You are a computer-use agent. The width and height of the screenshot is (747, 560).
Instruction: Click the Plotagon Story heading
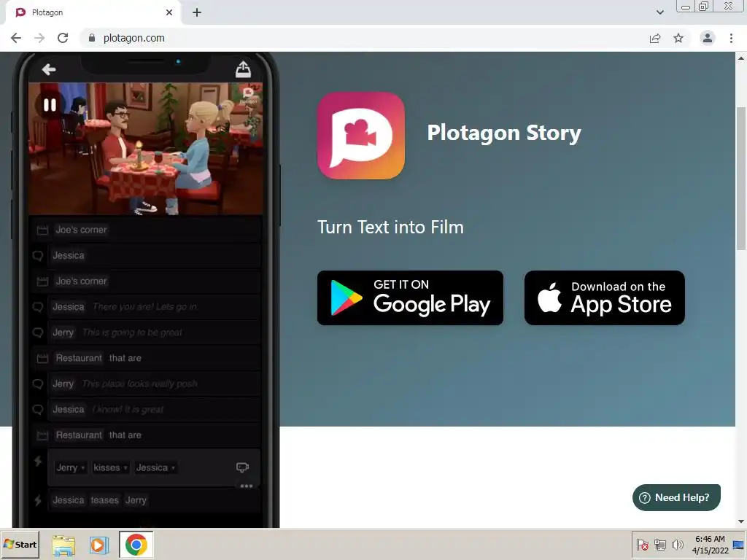(504, 133)
